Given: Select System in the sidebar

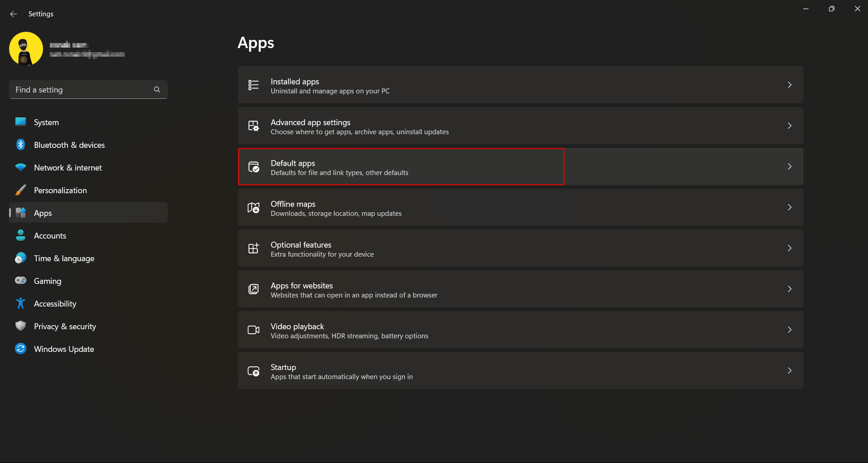Looking at the screenshot, I should coord(46,122).
